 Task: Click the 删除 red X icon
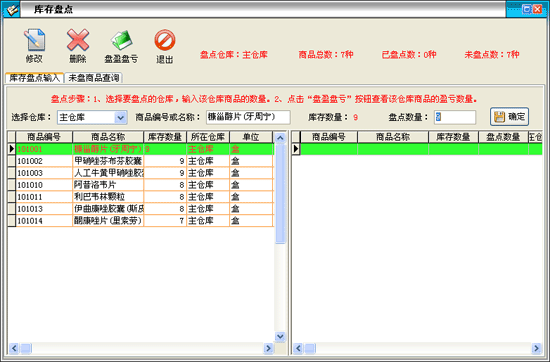78,40
